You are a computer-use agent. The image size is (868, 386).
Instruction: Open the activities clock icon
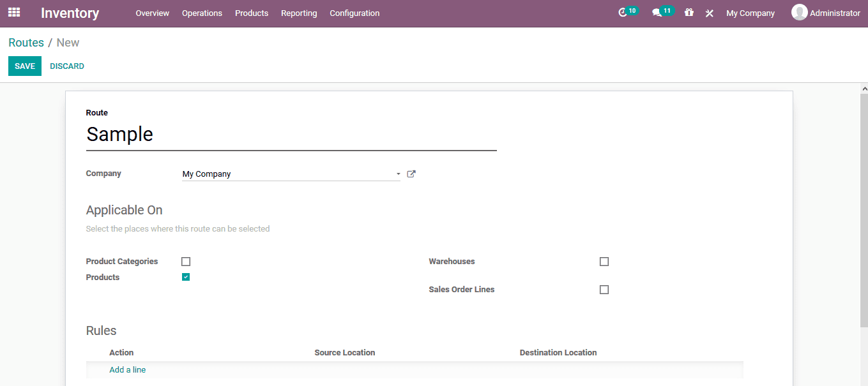tap(625, 12)
